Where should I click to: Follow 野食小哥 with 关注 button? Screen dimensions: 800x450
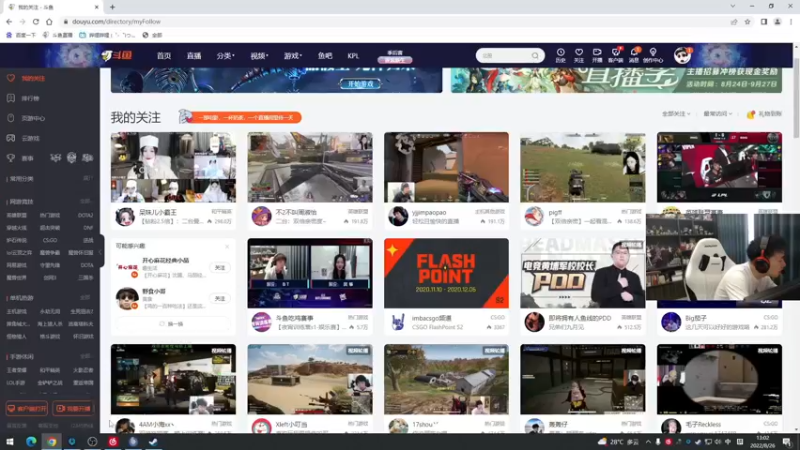[x=220, y=298]
